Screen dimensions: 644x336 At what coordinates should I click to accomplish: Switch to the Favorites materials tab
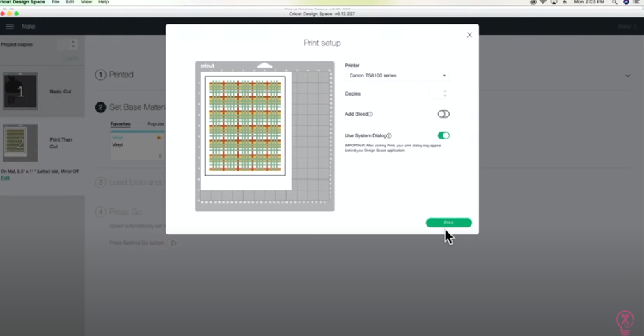point(120,124)
